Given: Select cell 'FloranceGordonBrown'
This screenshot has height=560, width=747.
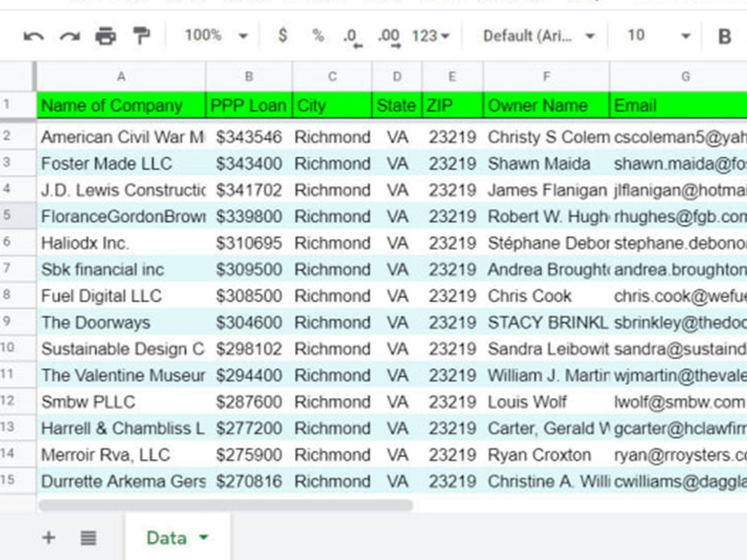Looking at the screenshot, I should tap(122, 217).
